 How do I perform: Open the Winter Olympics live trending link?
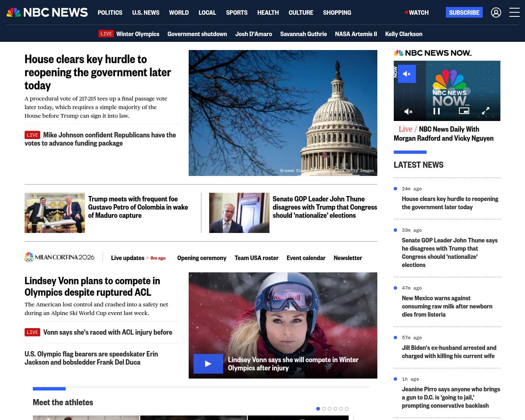[x=137, y=34]
